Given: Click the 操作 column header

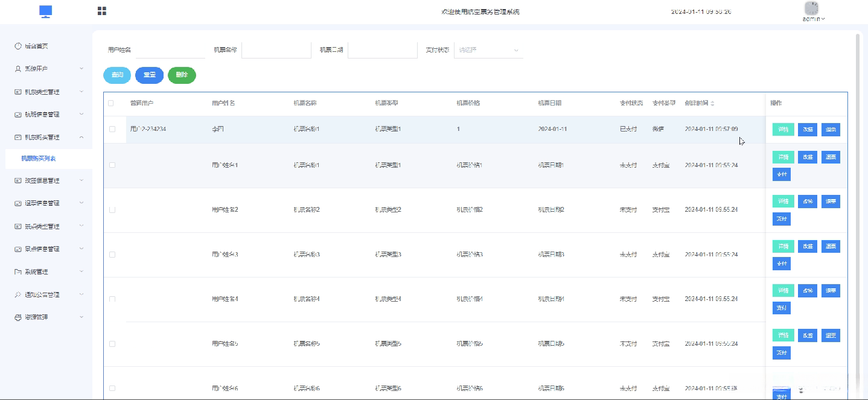Looking at the screenshot, I should point(776,103).
